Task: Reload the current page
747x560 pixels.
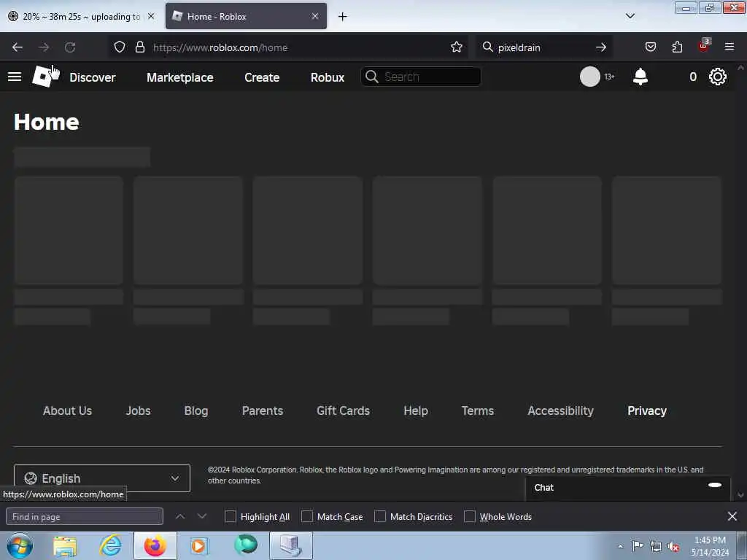Action: point(70,47)
